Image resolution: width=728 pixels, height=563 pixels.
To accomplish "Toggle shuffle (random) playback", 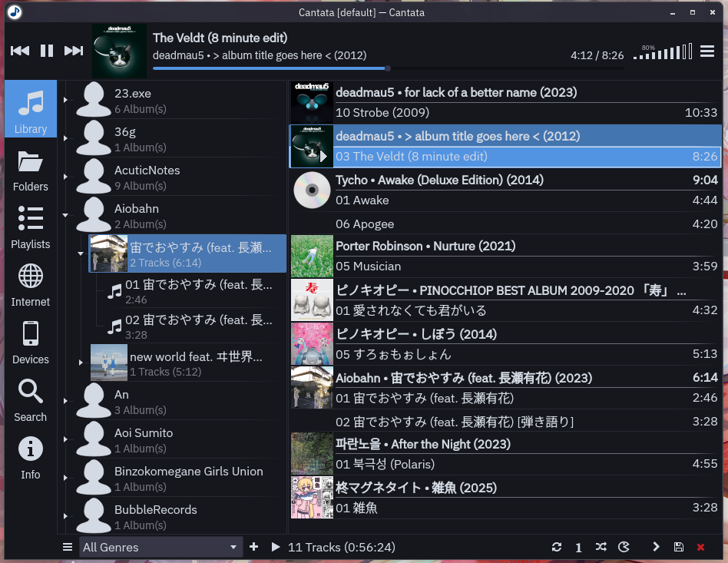I will 601,547.
